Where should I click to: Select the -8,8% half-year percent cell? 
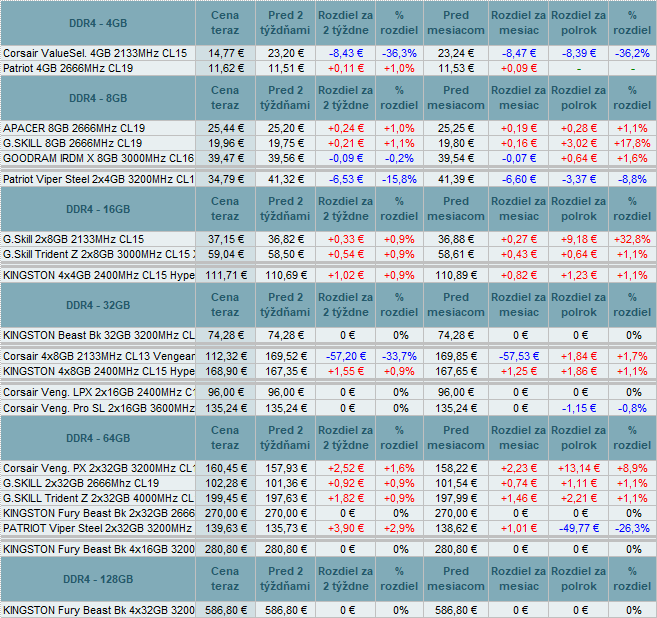pos(632,179)
